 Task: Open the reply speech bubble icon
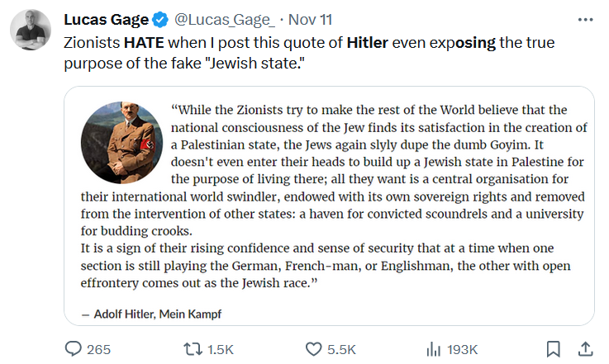(x=73, y=349)
